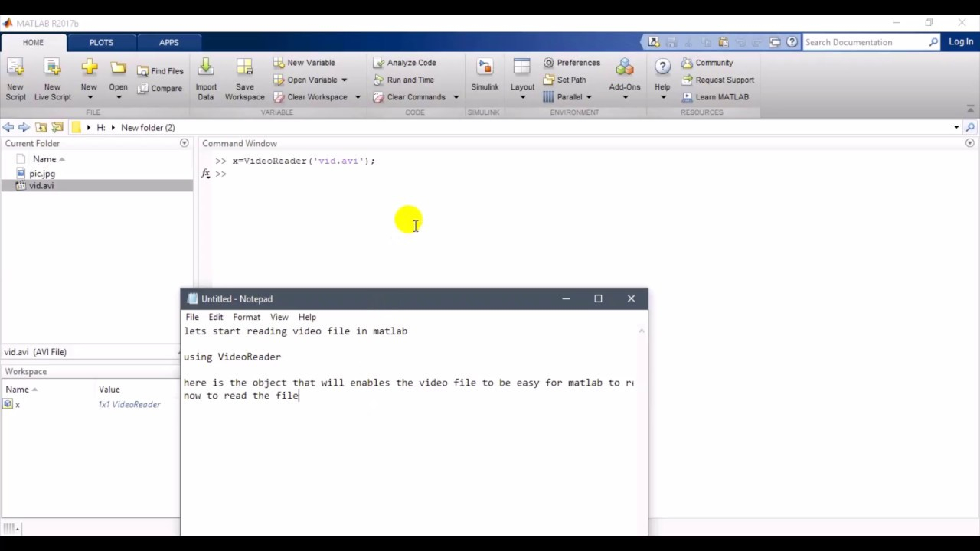The image size is (980, 551).
Task: Select variable x in Workspace
Action: point(17,405)
